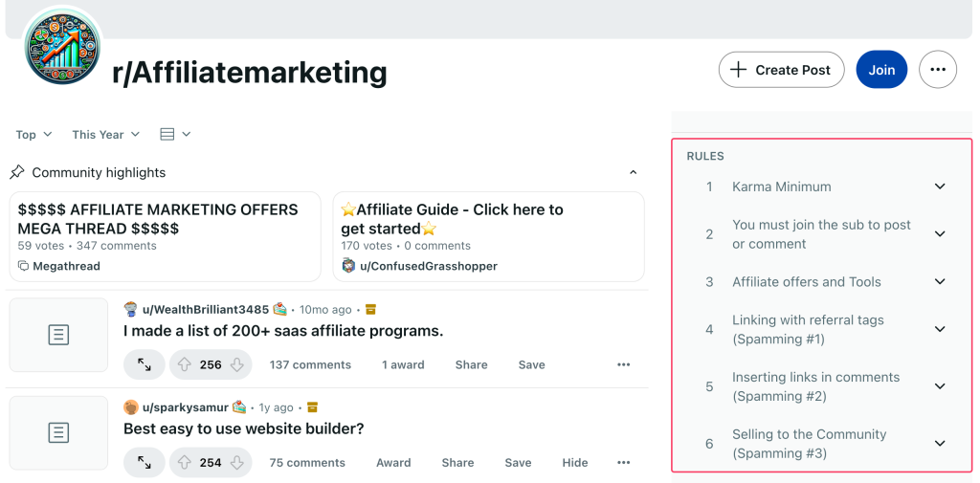Expand the Karma Minimum rule

[940, 187]
